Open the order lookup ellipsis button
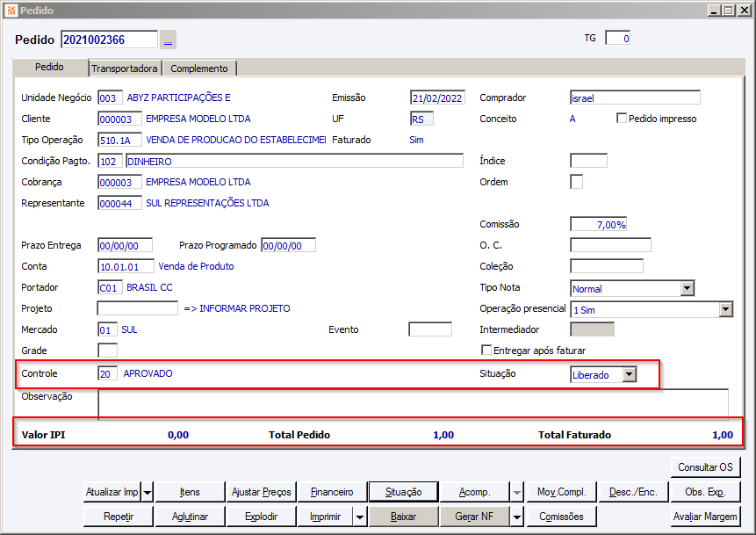The height and width of the screenshot is (535, 756). (168, 40)
